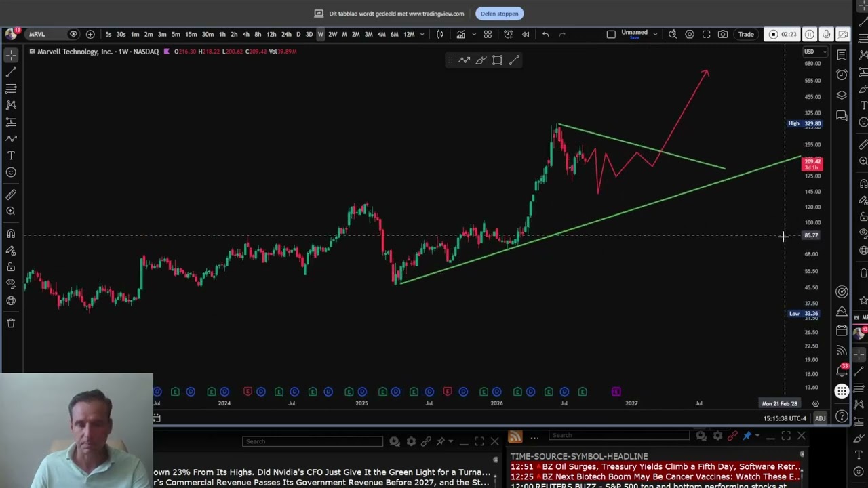868x488 pixels.
Task: Remove drawings with the trash icon
Action: click(x=11, y=323)
